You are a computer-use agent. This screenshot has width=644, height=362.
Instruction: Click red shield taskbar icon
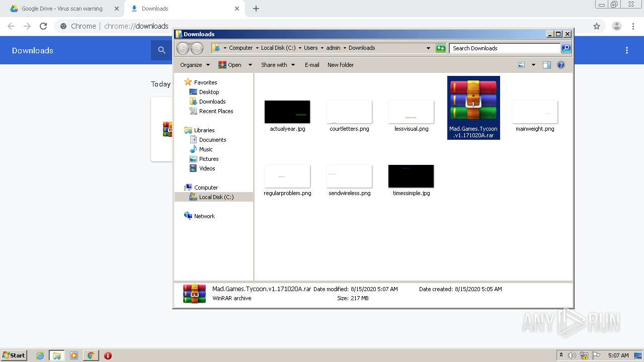pyautogui.click(x=108, y=355)
